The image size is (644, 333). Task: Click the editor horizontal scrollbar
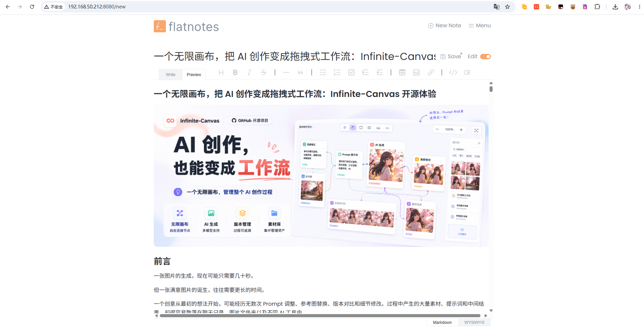point(320,316)
